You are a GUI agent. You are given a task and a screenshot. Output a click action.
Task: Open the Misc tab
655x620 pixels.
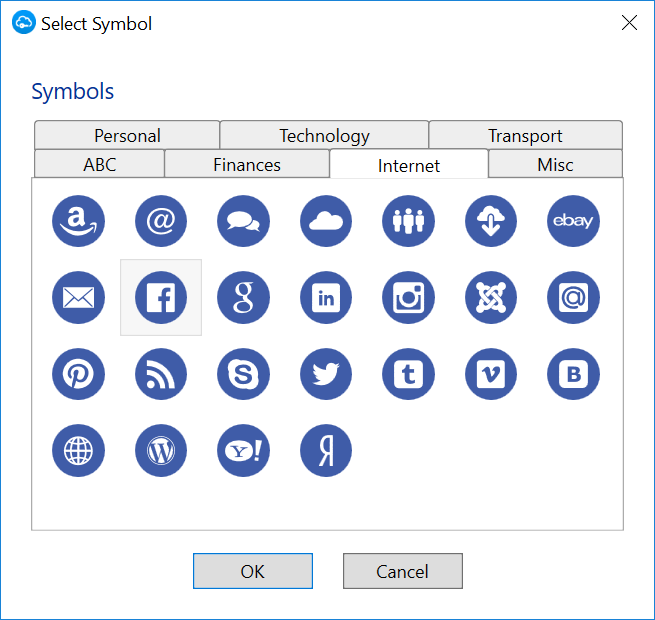click(555, 165)
